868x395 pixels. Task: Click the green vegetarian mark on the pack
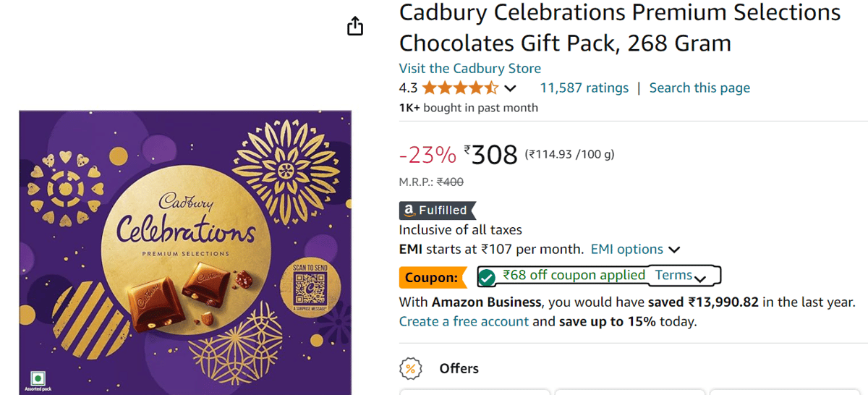pyautogui.click(x=37, y=378)
